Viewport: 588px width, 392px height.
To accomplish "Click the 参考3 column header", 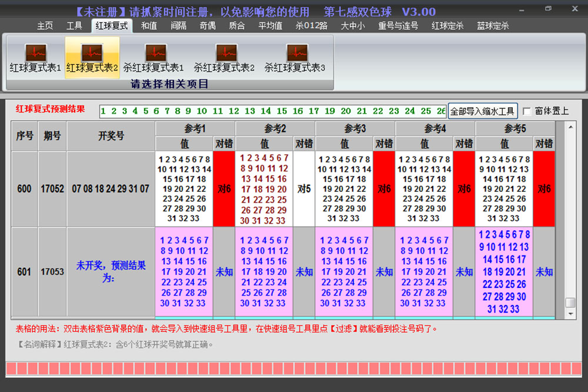I will (x=355, y=129).
